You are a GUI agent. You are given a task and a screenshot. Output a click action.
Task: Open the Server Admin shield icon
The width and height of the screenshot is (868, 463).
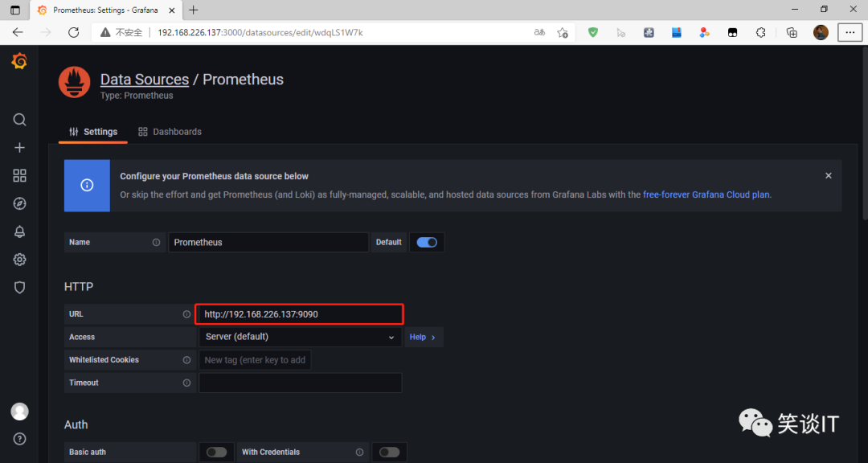pos(19,287)
